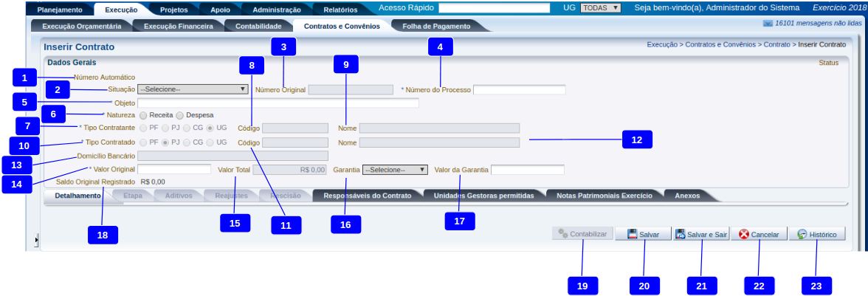Click the red X Cancelar icon
Image resolution: width=868 pixels, height=296 pixels.
pos(744,234)
